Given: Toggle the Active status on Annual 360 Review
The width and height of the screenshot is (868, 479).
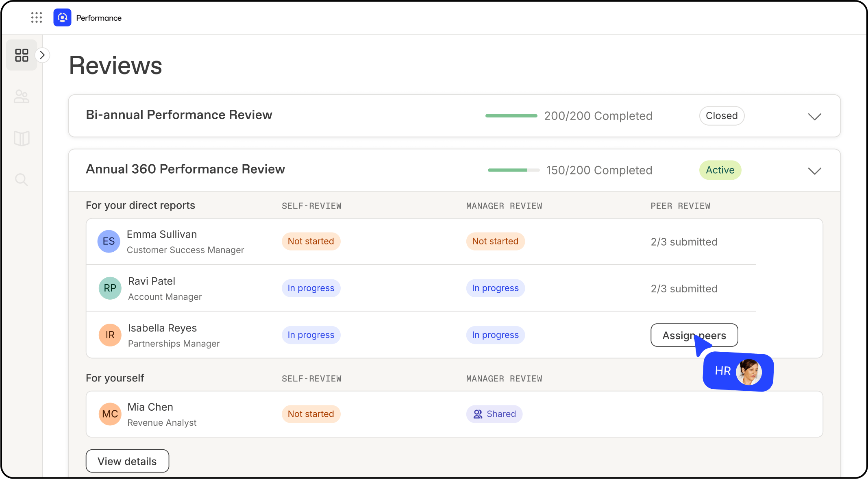Looking at the screenshot, I should (720, 170).
